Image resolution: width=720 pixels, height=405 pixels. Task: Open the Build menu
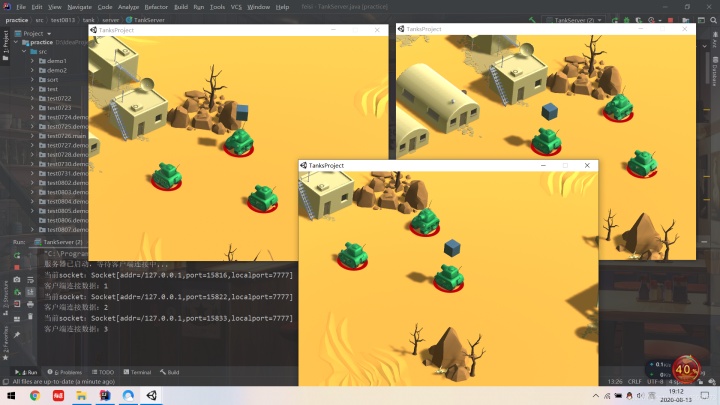tap(181, 7)
